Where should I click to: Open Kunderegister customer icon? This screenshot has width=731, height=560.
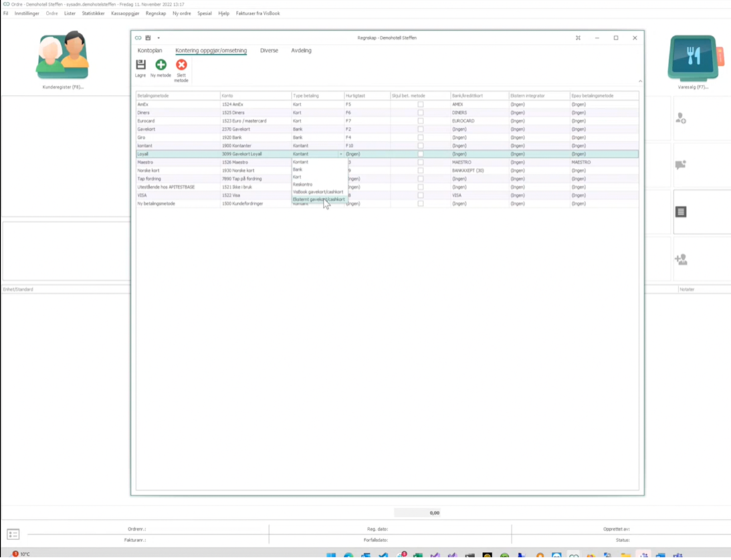coord(62,55)
